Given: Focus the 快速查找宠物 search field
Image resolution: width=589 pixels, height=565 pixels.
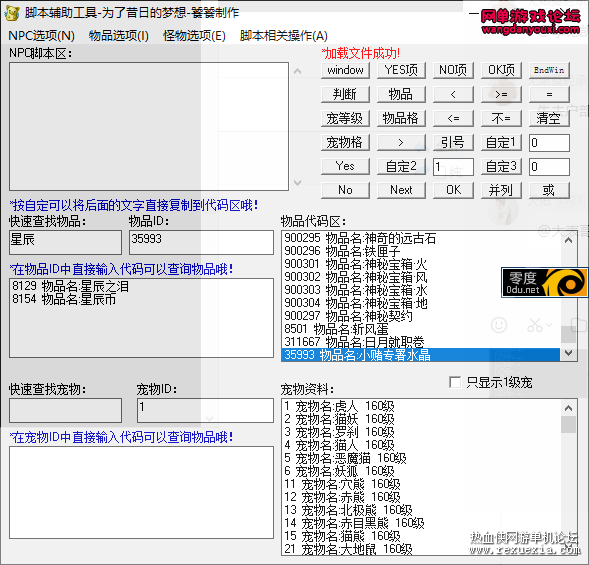Looking at the screenshot, I should [x=65, y=410].
